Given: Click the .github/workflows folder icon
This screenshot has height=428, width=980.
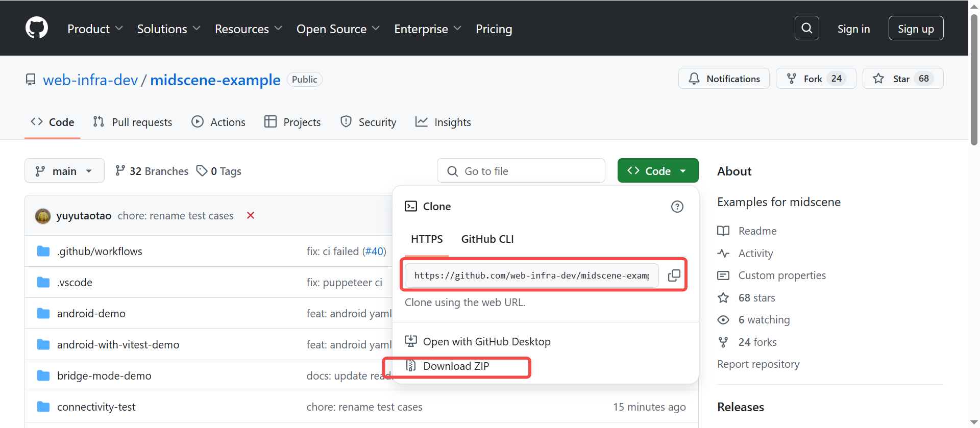Looking at the screenshot, I should 43,251.
